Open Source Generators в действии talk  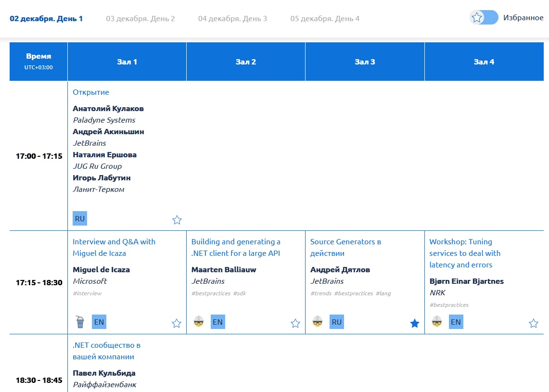coord(345,247)
